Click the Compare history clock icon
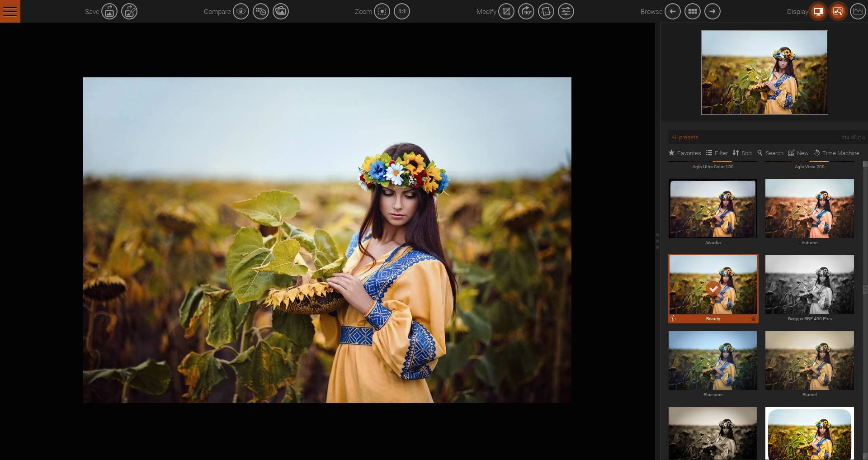868x460 pixels. tap(261, 11)
